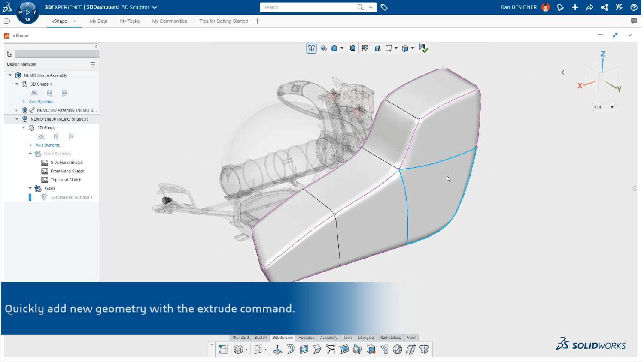This screenshot has height=362, width=644.
Task: Toggle the XY plane under NEMO Shape
Action: coord(41,137)
